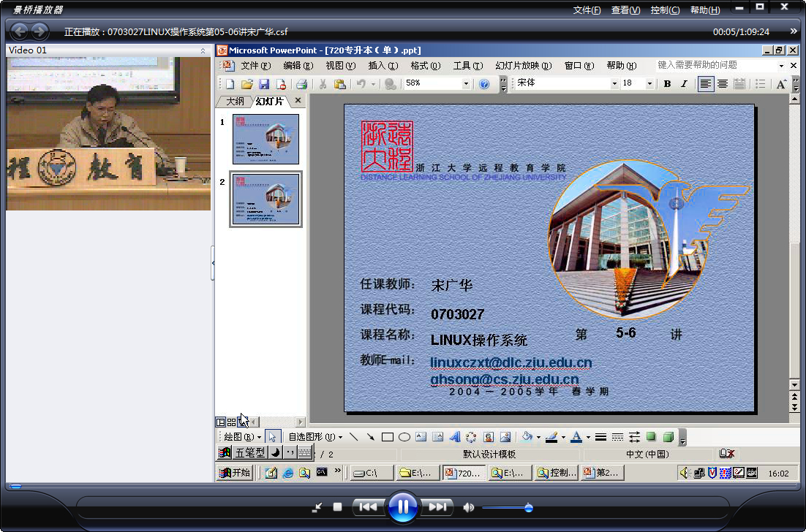Paste using the clipboard icon
Image resolution: width=806 pixels, height=532 pixels.
[340, 84]
